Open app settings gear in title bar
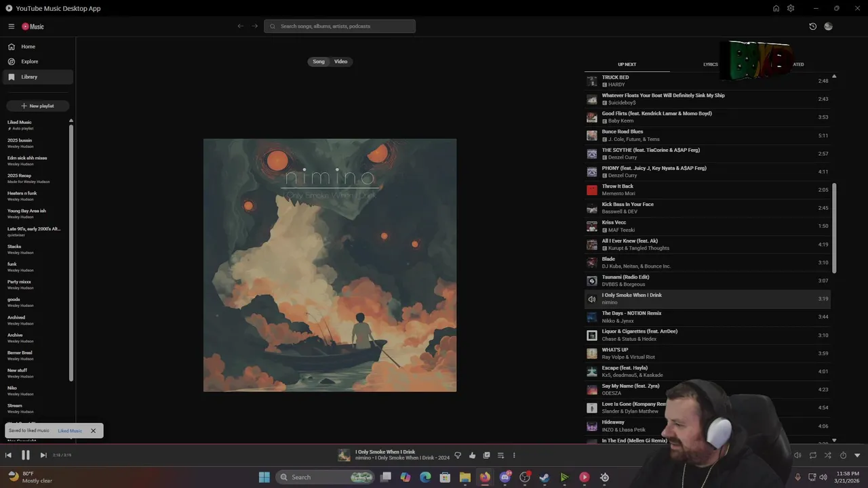The height and width of the screenshot is (488, 868). (x=791, y=8)
